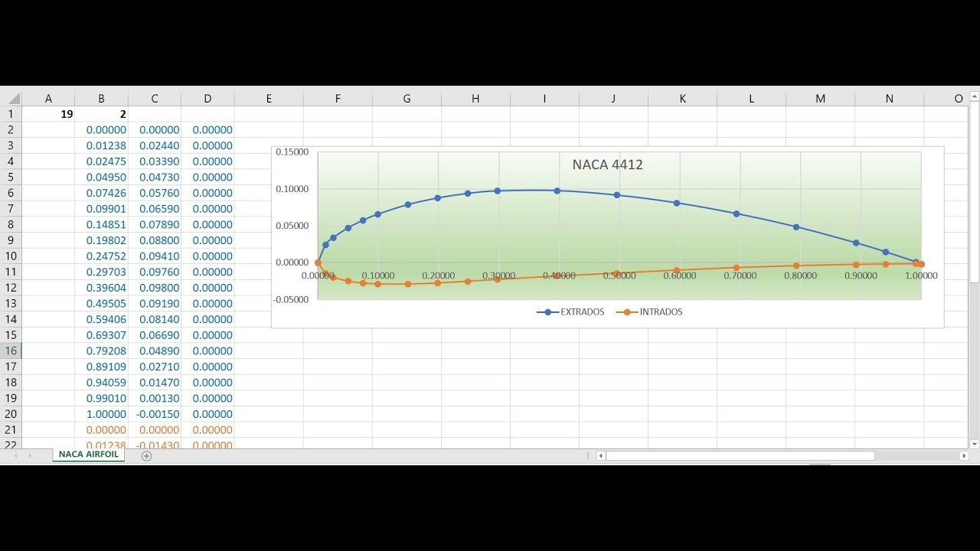980x551 pixels.
Task: Select cell with value 0.00130
Action: (155, 398)
